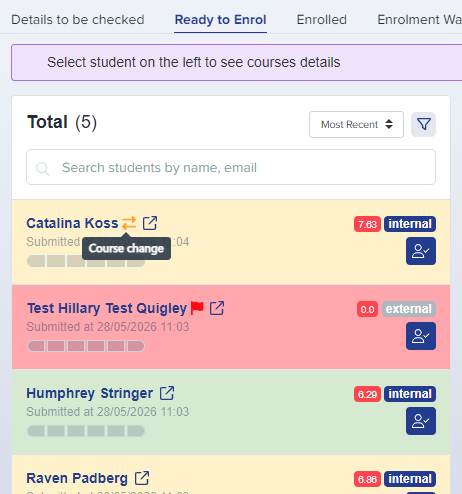This screenshot has width=462, height=494.
Task: Click the Humphrey Stringer name link
Action: 90,393
